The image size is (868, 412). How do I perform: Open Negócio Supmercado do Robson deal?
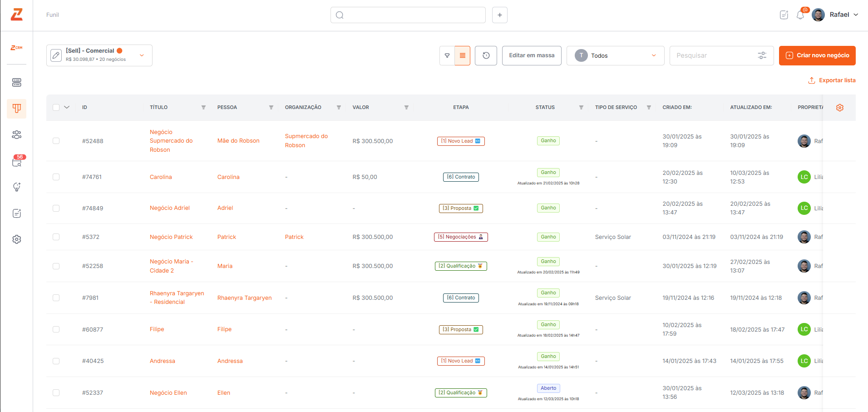[171, 141]
